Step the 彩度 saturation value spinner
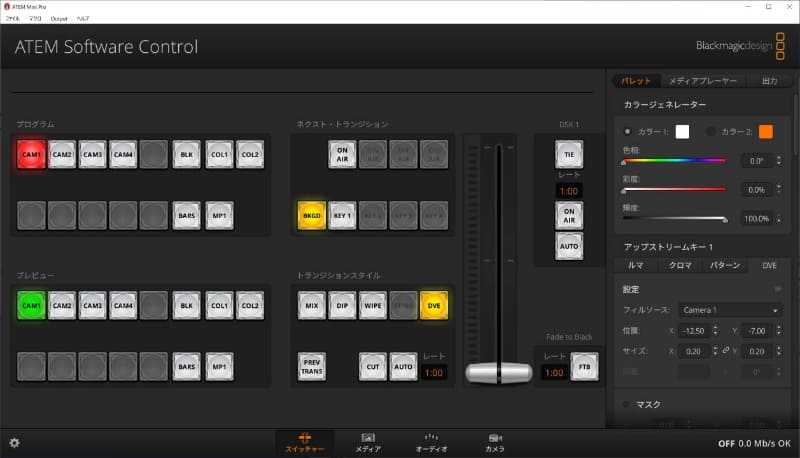Screen dimensions: 800x458 coord(779,189)
